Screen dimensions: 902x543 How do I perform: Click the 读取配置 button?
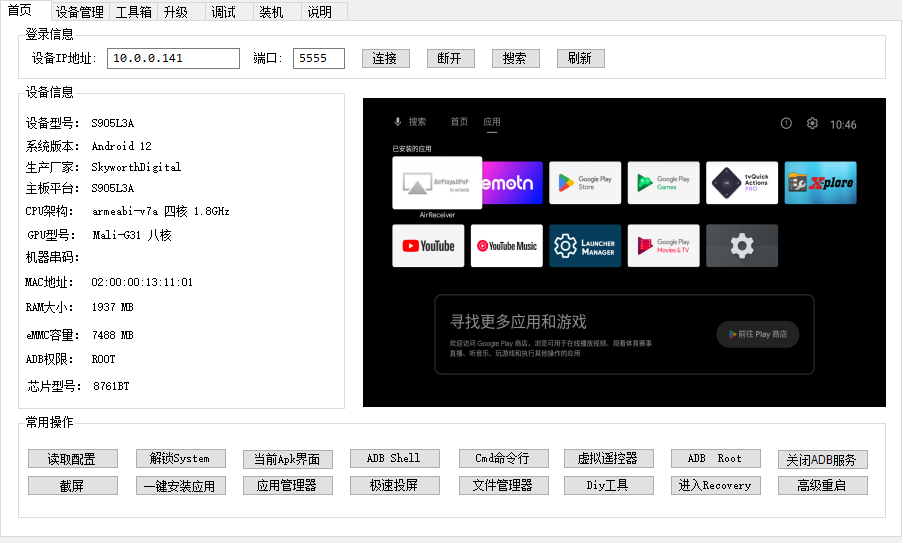[72, 459]
